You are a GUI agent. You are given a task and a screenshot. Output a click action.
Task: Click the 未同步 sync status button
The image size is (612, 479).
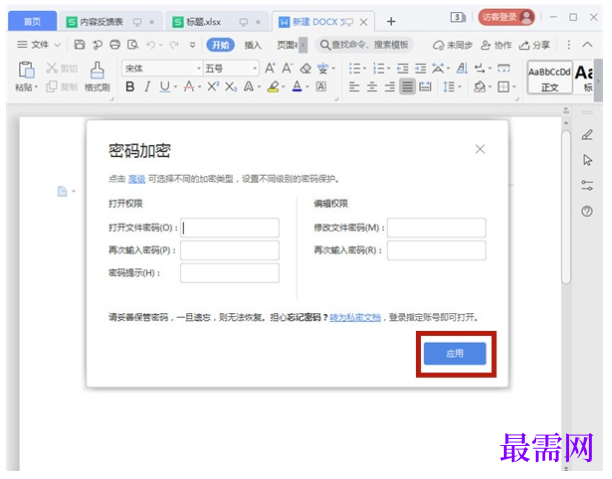click(x=452, y=45)
